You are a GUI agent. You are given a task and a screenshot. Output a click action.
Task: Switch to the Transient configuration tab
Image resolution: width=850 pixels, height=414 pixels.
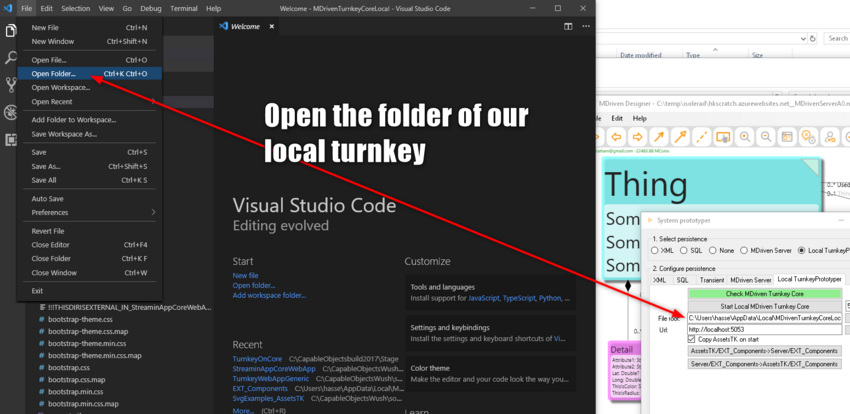coord(712,280)
